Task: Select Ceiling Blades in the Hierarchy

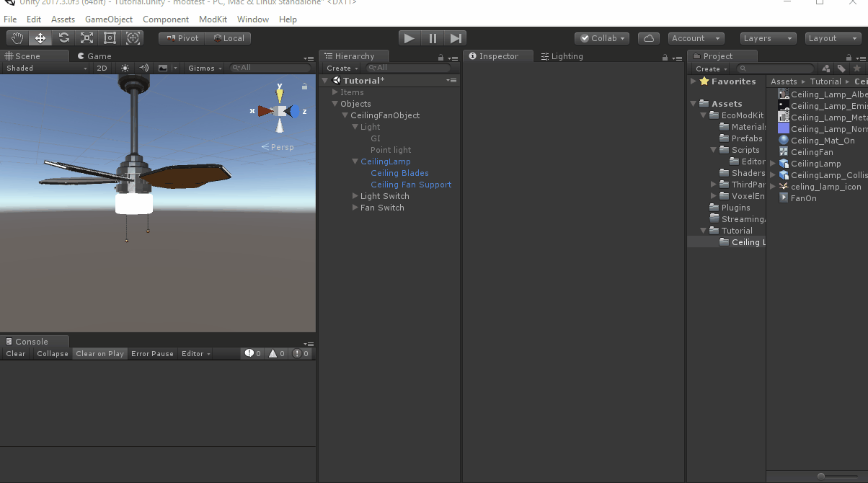Action: tap(399, 173)
